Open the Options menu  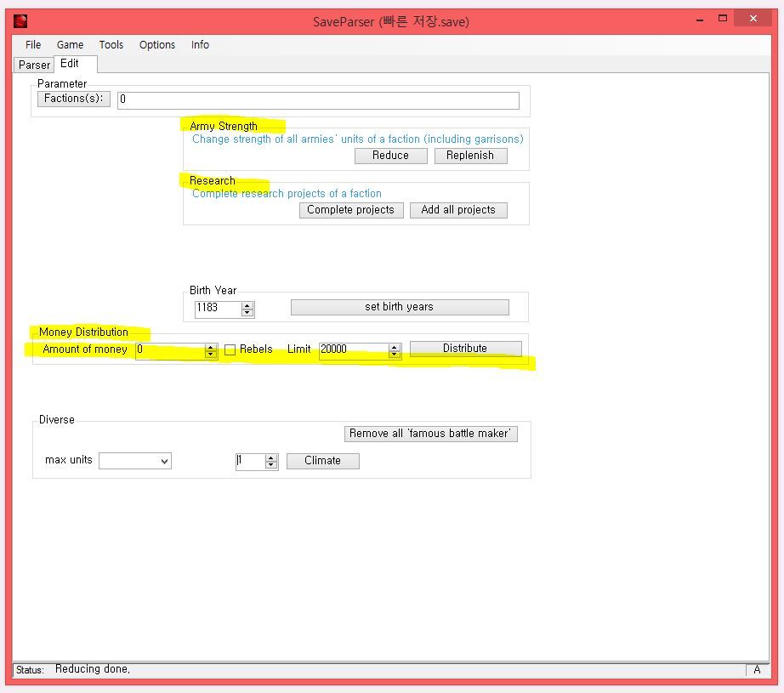click(157, 44)
